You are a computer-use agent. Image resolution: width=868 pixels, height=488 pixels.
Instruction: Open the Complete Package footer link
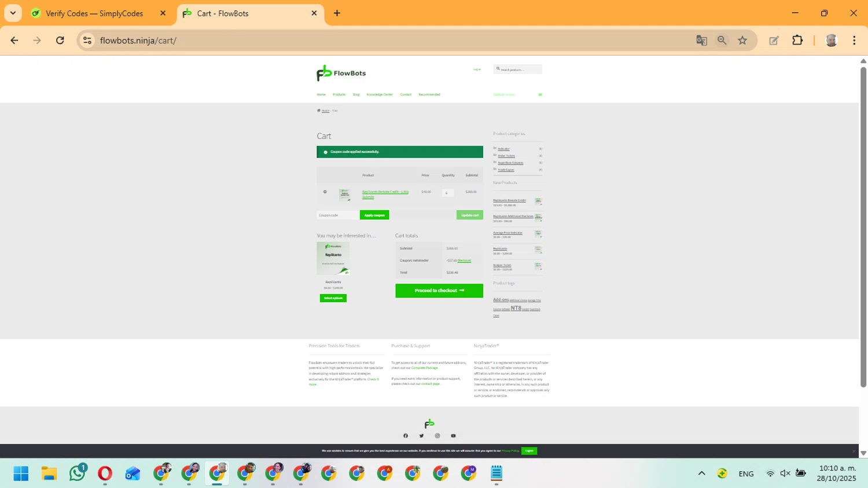coord(424,368)
